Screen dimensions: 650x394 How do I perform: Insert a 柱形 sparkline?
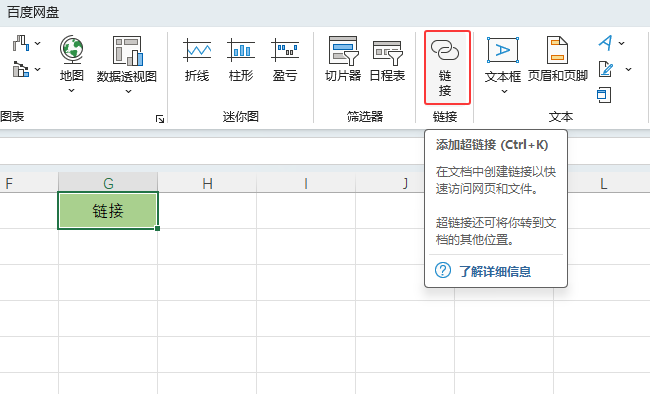(x=241, y=60)
